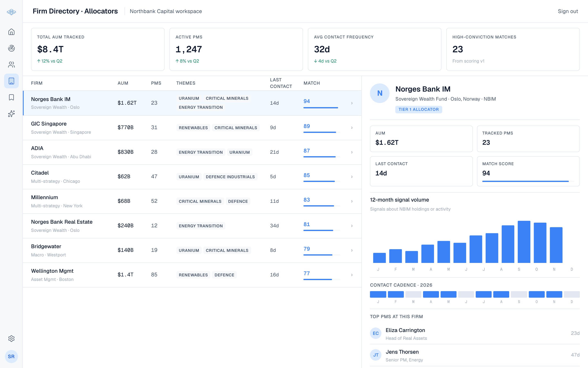Click the September bar in signal volume chart
588x368 pixels.
point(524,242)
